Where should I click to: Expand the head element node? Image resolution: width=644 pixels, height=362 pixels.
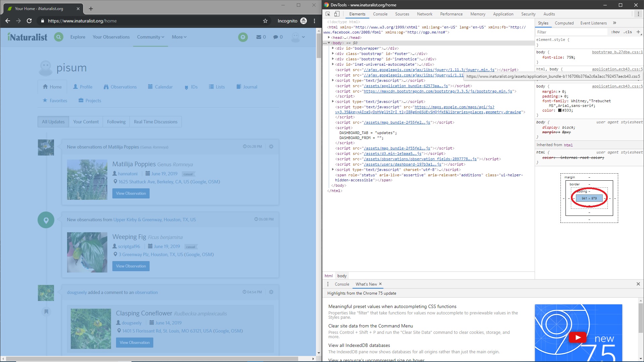[329, 38]
